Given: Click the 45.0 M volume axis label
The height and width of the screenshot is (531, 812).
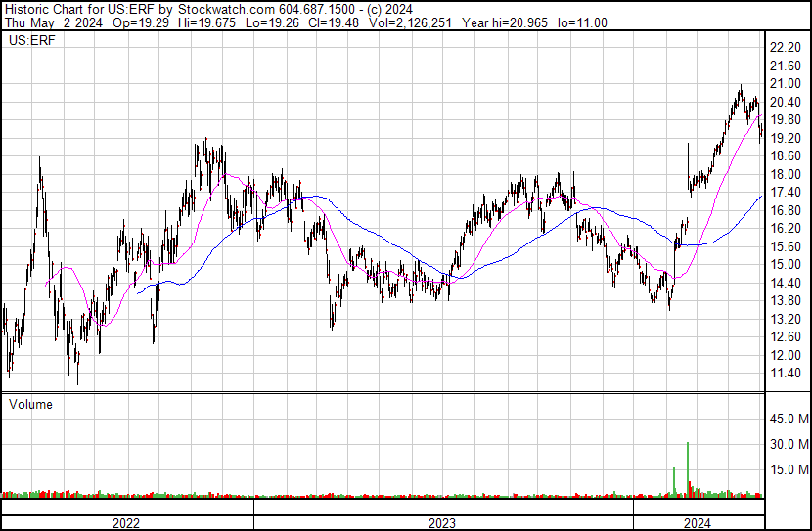Looking at the screenshot, I should click(789, 419).
